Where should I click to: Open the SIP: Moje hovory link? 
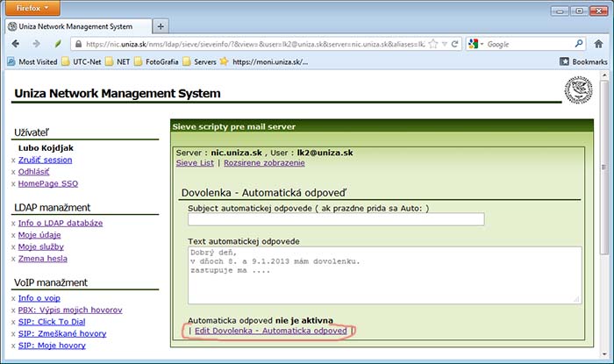(x=52, y=346)
